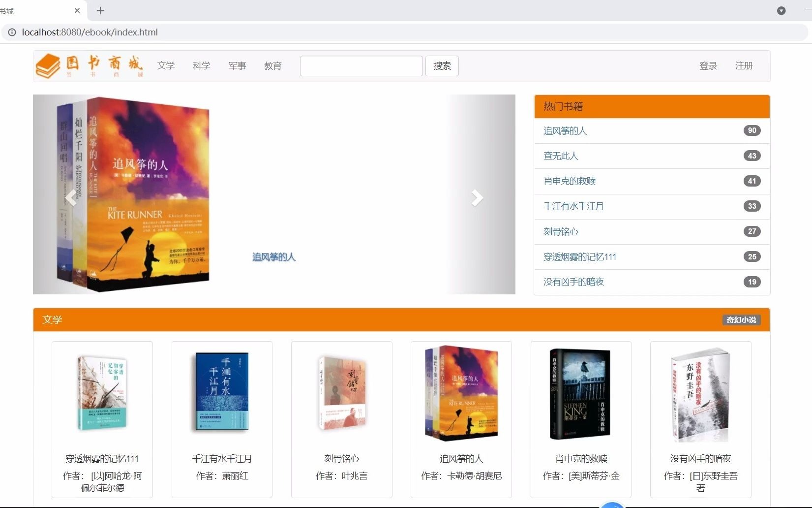Click author line 作者：萧丽红
812x508 pixels.
222,476
